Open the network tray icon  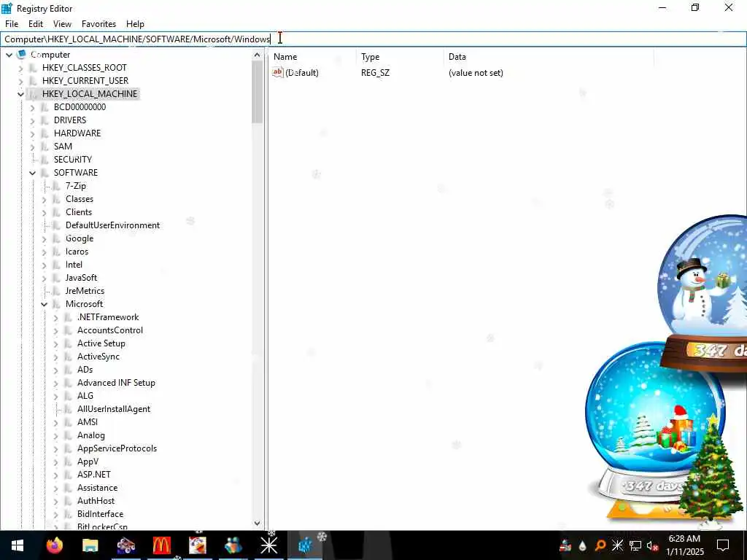(x=635, y=545)
